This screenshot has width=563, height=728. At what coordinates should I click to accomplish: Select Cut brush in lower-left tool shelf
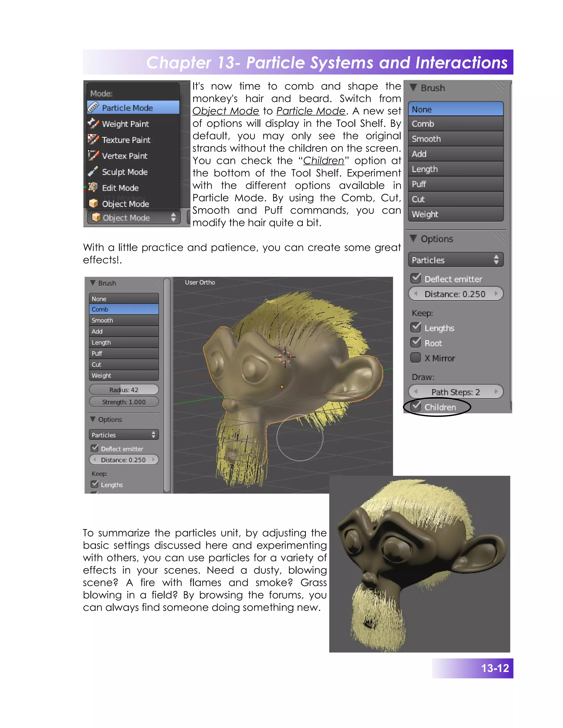tap(124, 364)
